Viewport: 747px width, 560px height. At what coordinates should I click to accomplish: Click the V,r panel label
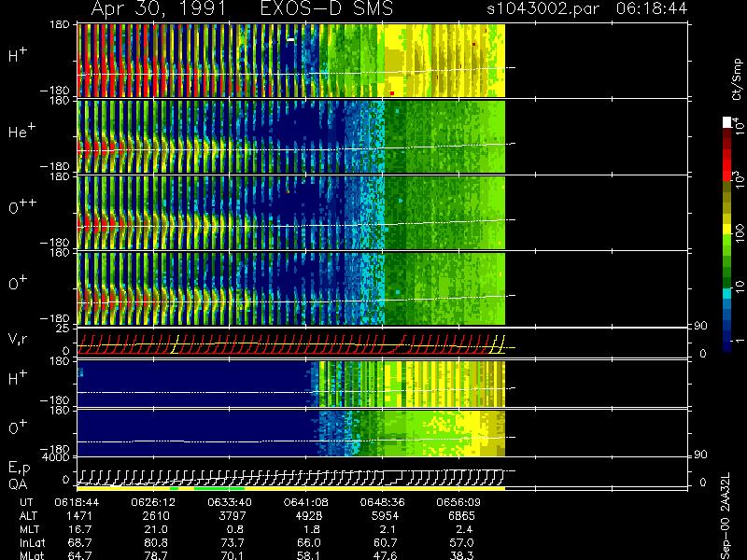19,339
